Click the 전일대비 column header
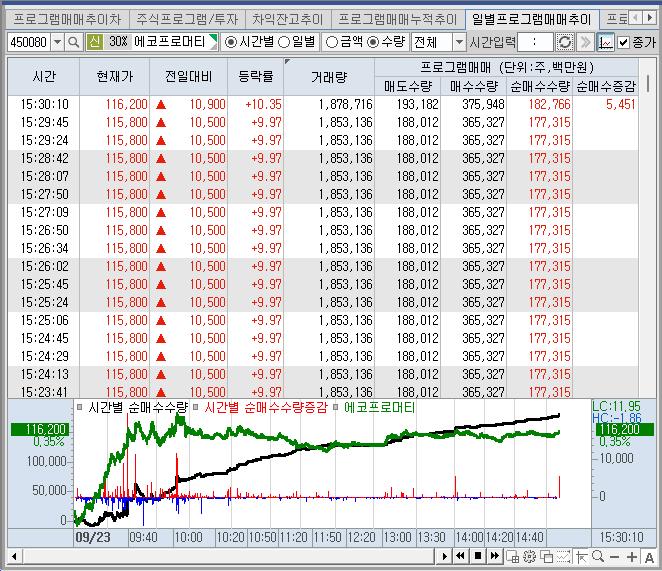The image size is (662, 571). tap(188, 76)
